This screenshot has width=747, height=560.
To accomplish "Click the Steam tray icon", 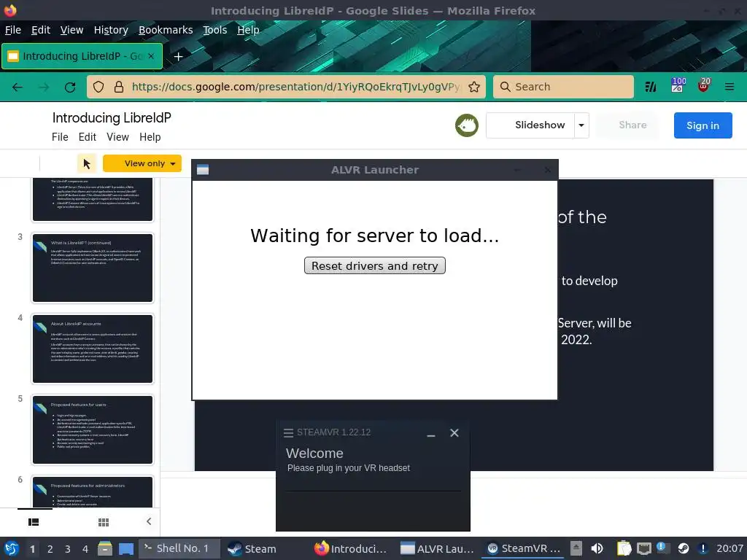I will [x=684, y=548].
